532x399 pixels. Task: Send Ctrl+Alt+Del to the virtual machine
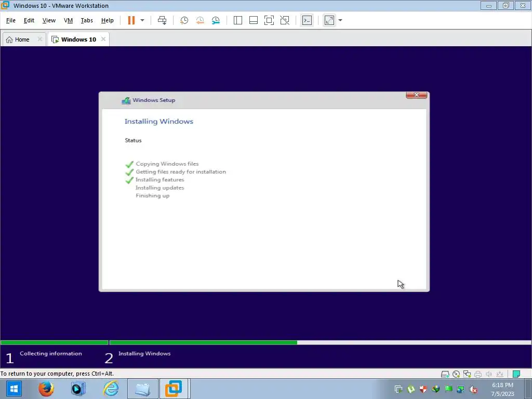point(162,20)
